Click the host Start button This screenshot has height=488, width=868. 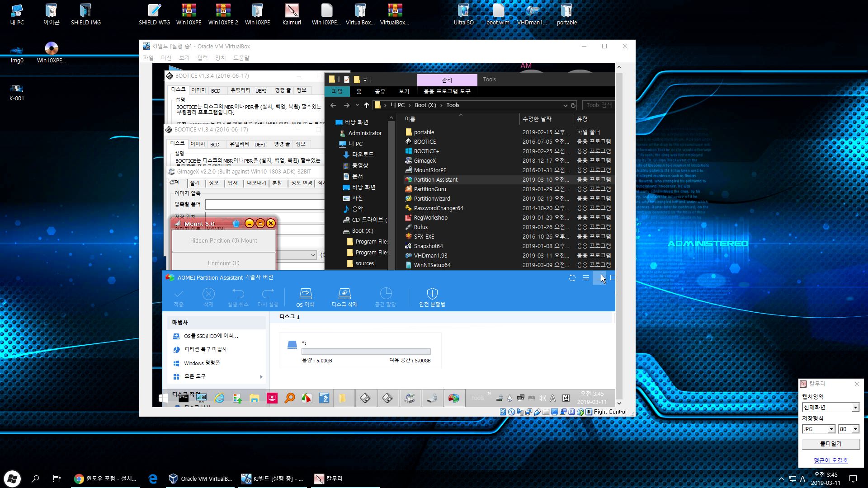[x=12, y=479]
